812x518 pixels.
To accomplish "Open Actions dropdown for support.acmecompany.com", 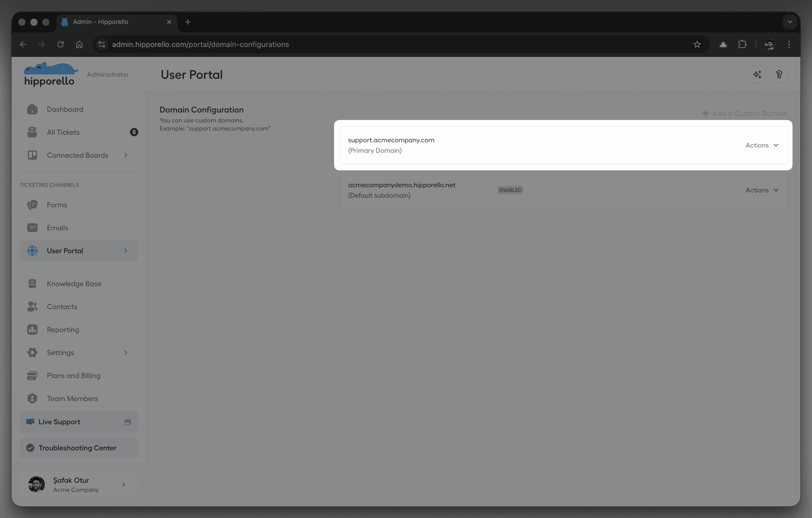I will coord(762,145).
